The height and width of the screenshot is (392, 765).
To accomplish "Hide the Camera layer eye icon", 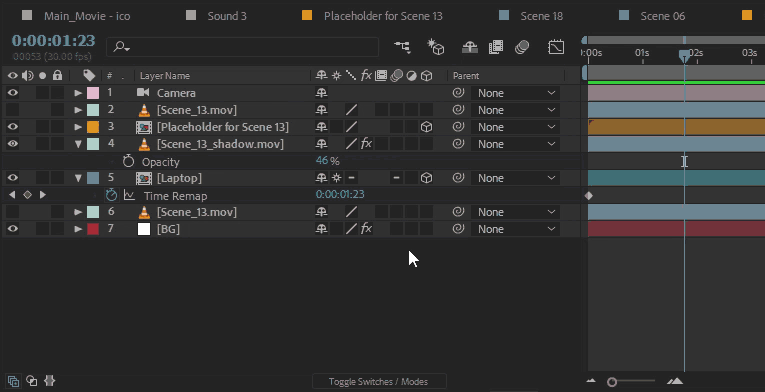I will coord(13,93).
